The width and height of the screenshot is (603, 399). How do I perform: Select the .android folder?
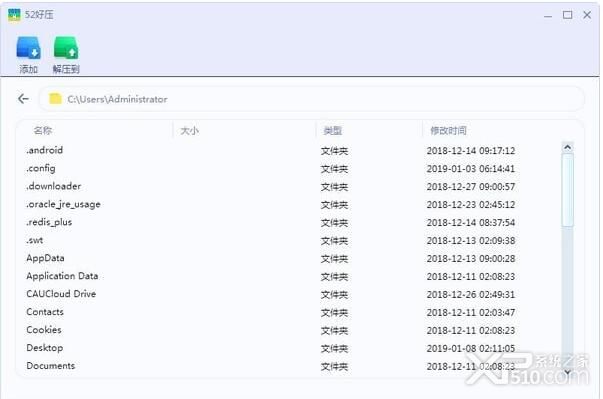45,150
